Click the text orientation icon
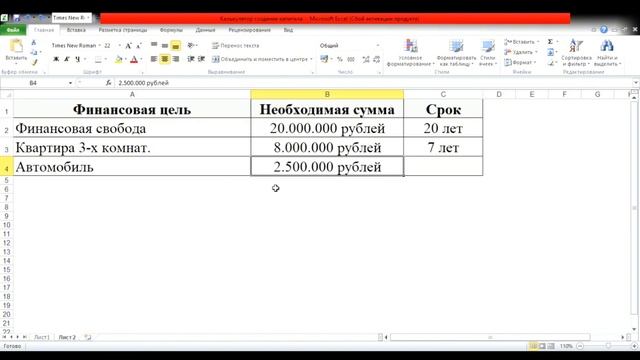The height and width of the screenshot is (360, 640). pos(191,46)
